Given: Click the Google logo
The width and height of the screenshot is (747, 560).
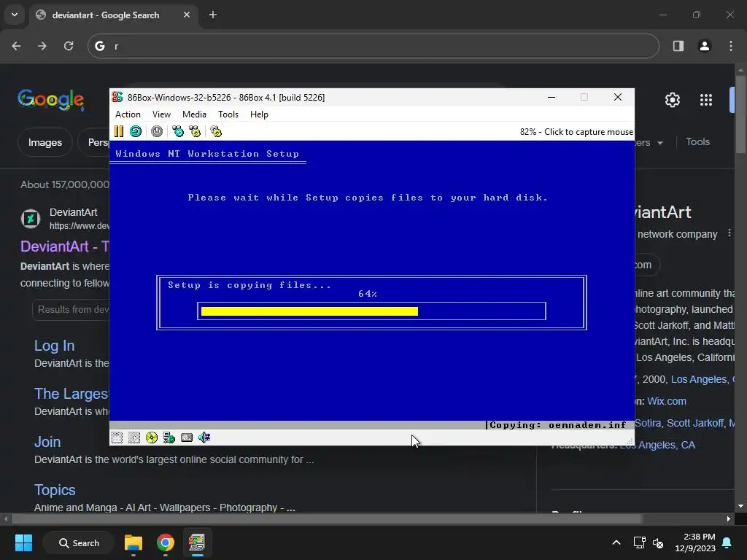Looking at the screenshot, I should pos(51,99).
